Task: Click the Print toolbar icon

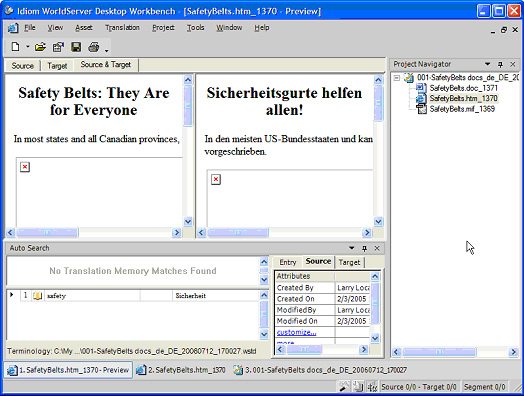Action: tap(94, 47)
